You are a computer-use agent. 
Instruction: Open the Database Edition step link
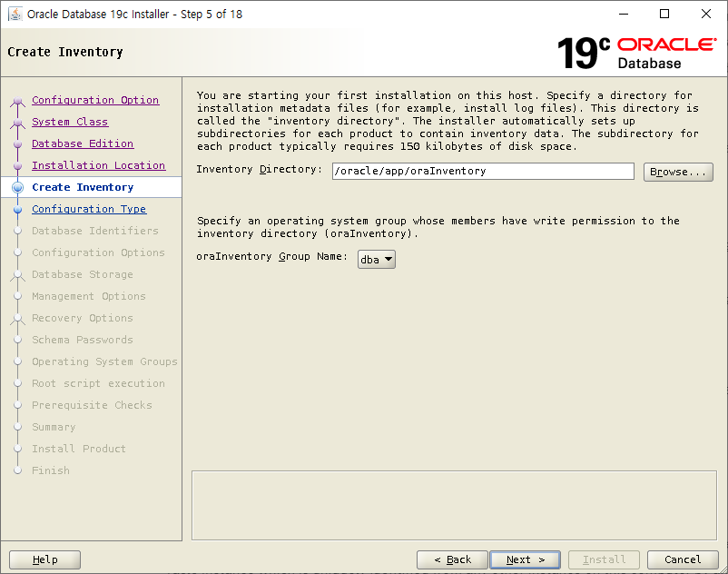83,143
